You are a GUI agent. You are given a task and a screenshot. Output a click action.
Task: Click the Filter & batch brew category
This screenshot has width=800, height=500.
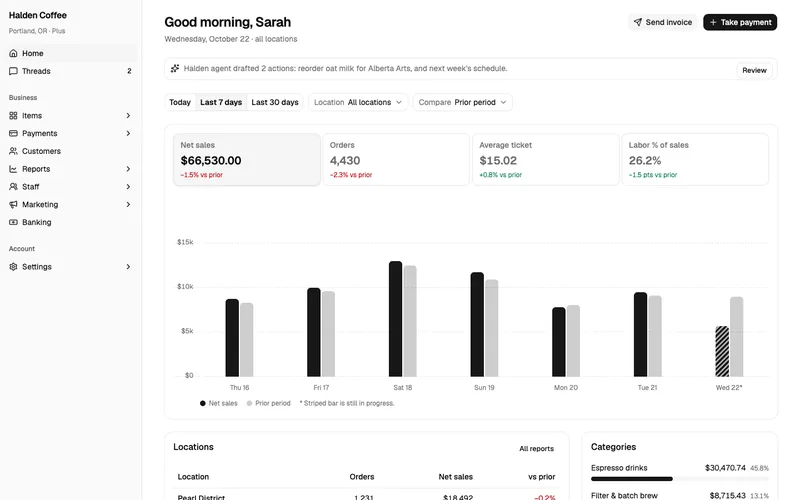[x=624, y=495]
